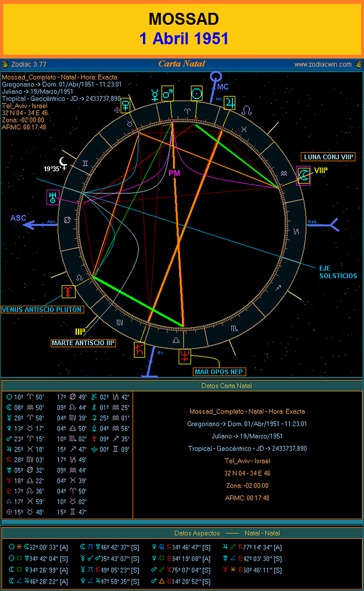Click the Zodiac logo icon beside 'Zodiac 3.77'

click(4, 64)
